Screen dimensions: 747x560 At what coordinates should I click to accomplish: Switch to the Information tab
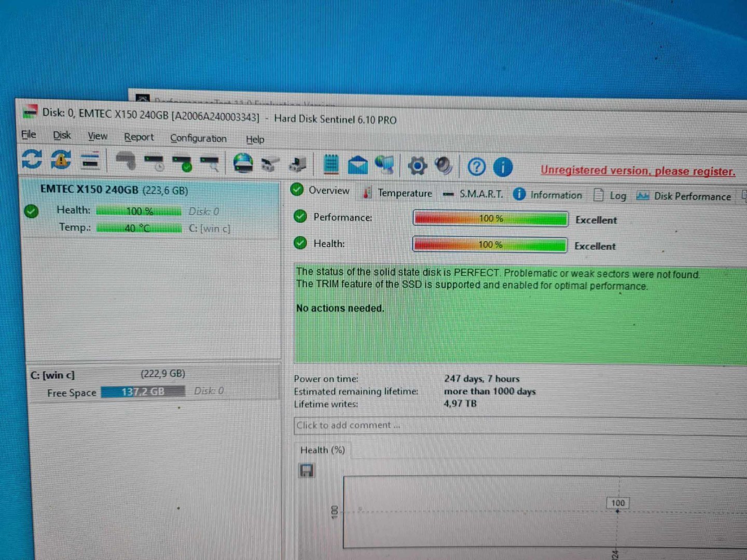pos(548,195)
